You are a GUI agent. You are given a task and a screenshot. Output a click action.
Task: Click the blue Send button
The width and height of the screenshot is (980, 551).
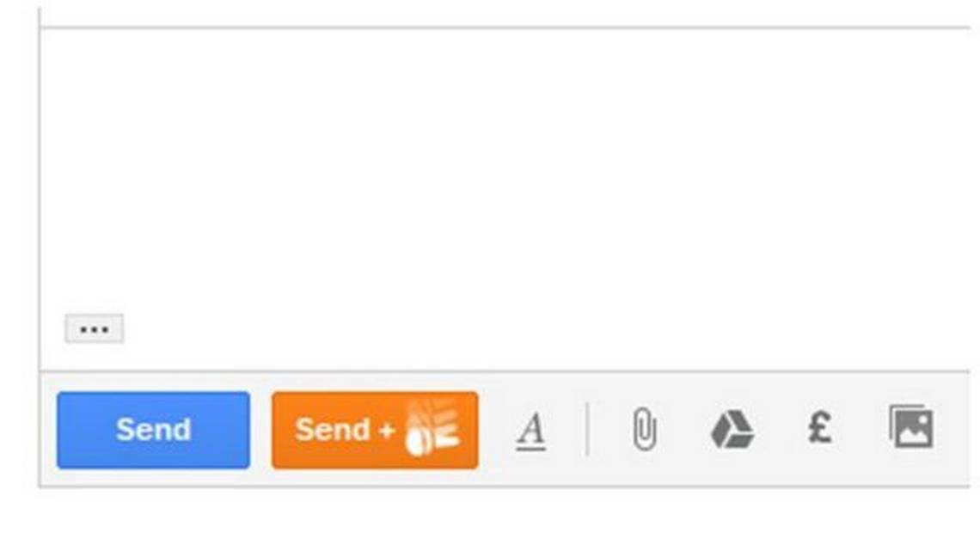click(153, 430)
